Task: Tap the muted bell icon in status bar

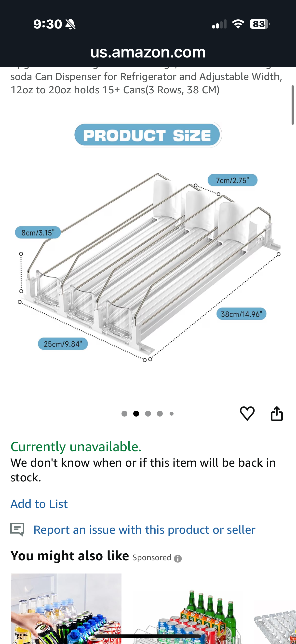Action: pyautogui.click(x=70, y=24)
